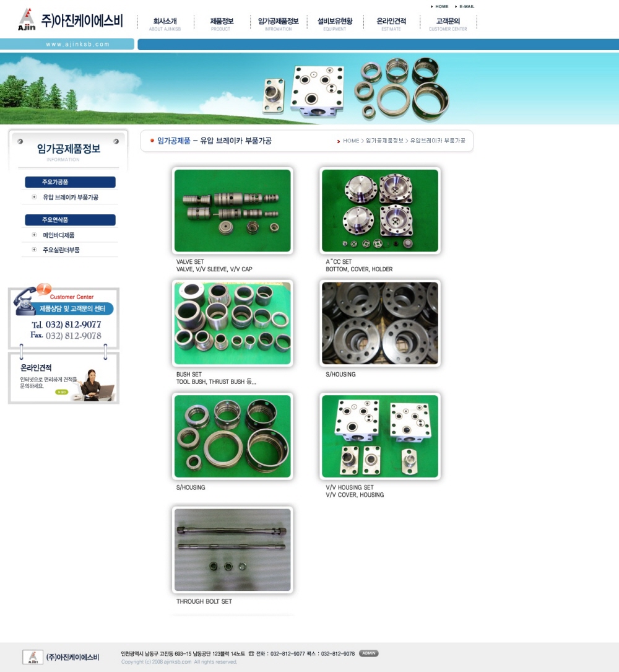Open the VALVE SET product thumbnail

pos(232,211)
